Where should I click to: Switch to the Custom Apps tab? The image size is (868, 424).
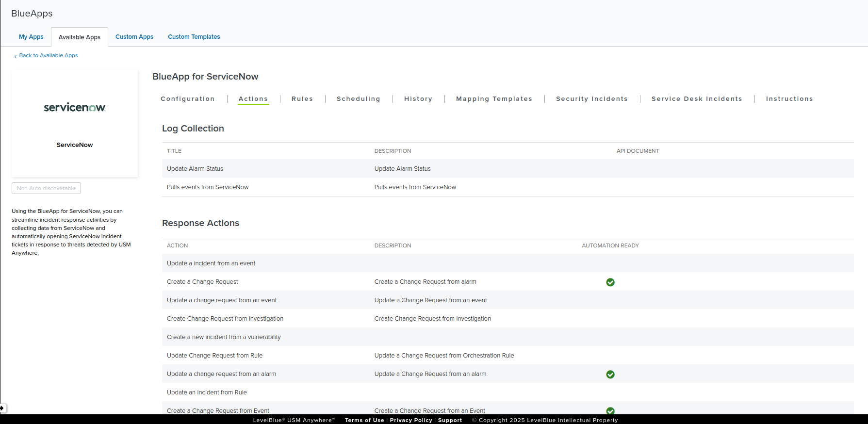pos(134,37)
